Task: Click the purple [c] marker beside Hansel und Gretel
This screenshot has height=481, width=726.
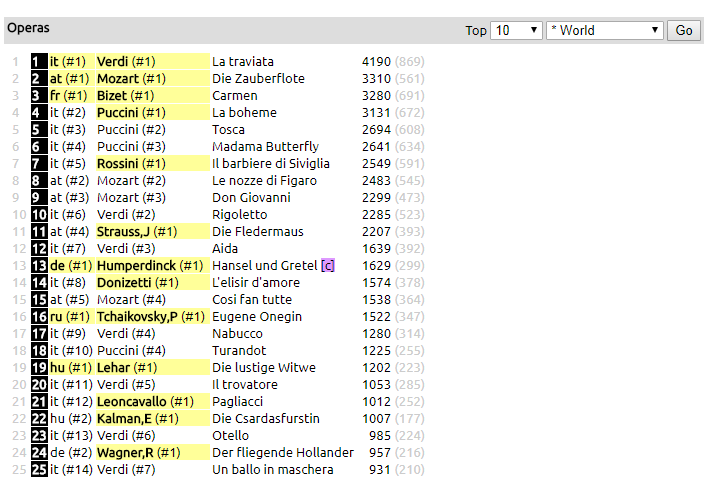Action: (x=327, y=265)
